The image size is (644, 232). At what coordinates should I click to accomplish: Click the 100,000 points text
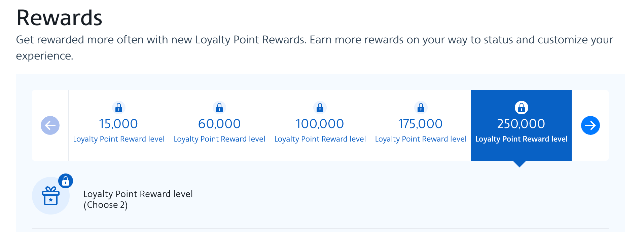pyautogui.click(x=320, y=123)
